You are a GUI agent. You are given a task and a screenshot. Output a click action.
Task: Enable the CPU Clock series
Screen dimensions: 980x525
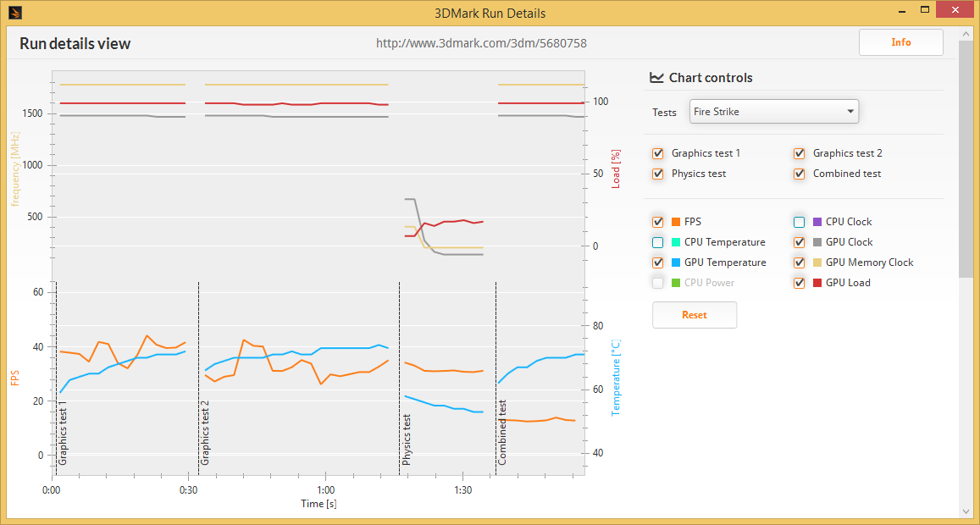(799, 222)
